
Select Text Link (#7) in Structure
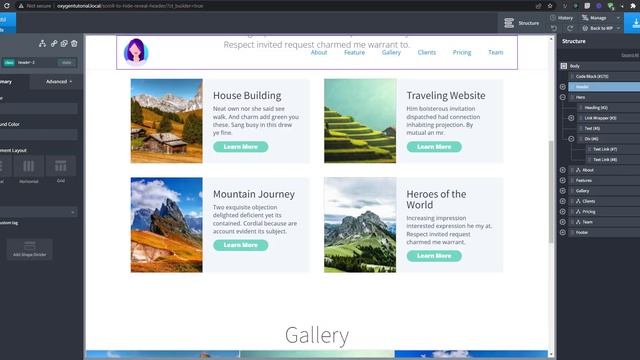tap(613, 149)
